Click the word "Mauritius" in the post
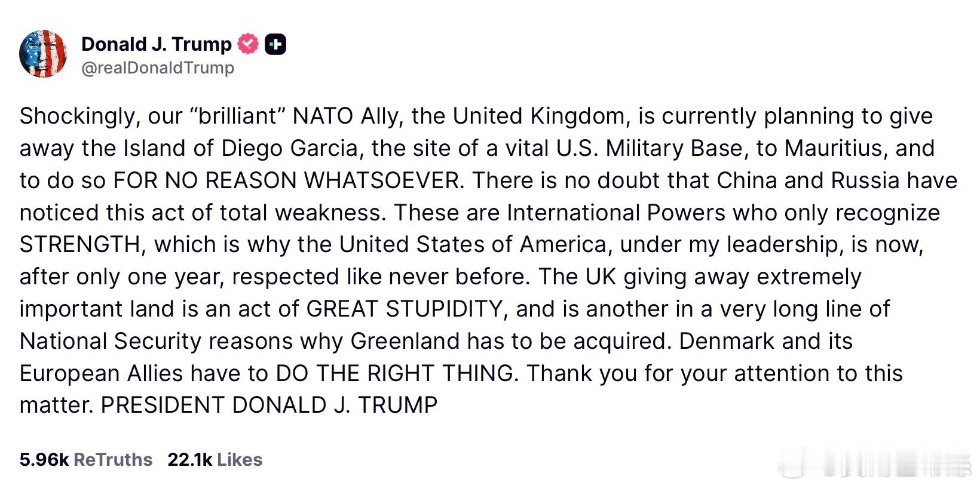Viewport: 980px width, 488px height. tap(833, 148)
